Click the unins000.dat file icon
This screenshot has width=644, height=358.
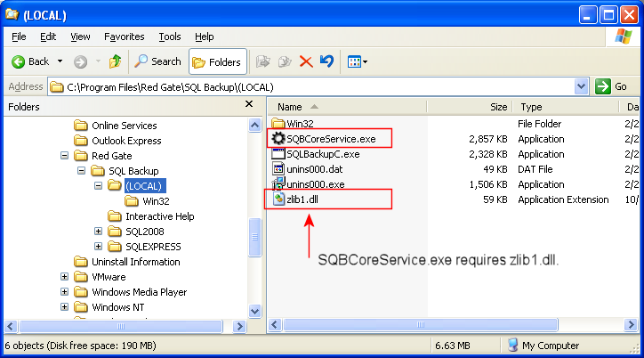coord(278,169)
